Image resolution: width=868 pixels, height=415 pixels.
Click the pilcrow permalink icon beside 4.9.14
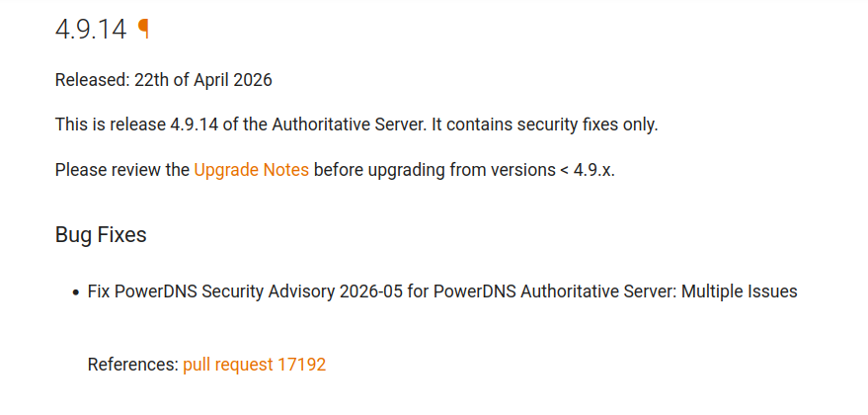(144, 29)
